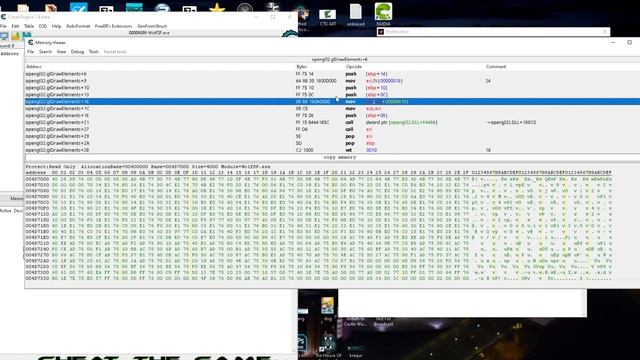Click the Found count label in Cheat Engine
The height and width of the screenshot is (360, 640).
tap(7, 46)
